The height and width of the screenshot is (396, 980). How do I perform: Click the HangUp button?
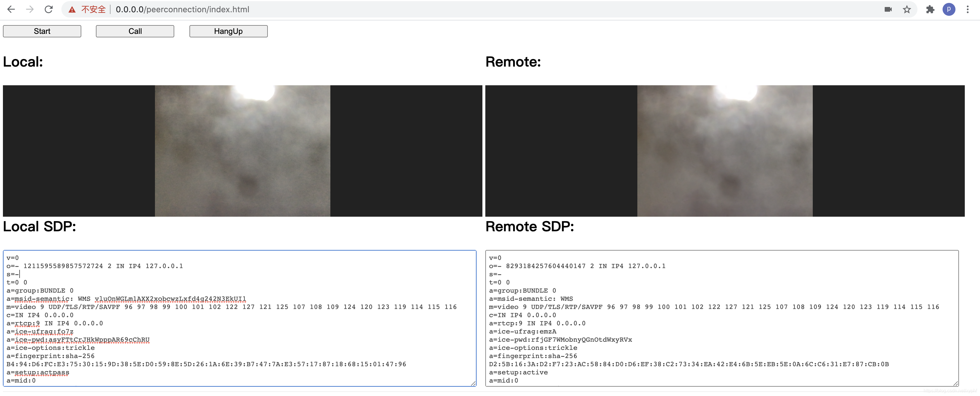228,31
